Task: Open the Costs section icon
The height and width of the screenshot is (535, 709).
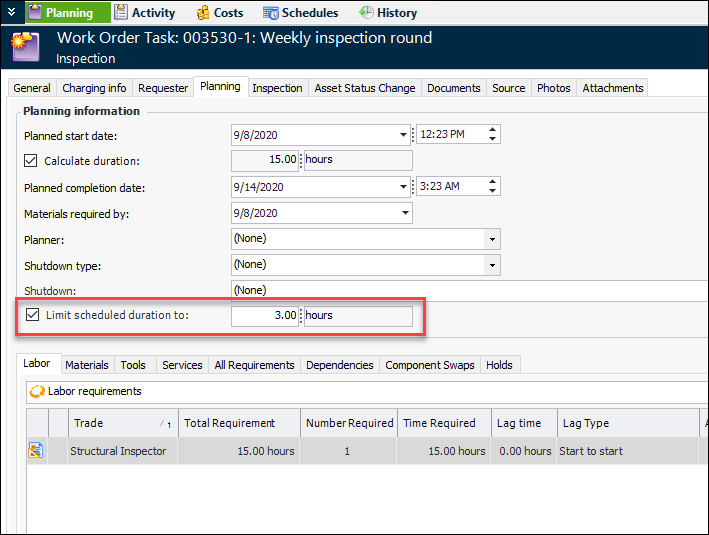Action: [203, 13]
